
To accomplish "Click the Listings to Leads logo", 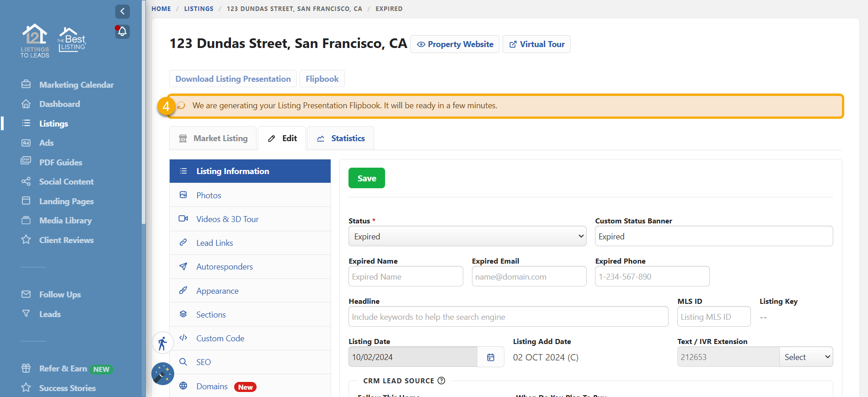I will 35,41.
